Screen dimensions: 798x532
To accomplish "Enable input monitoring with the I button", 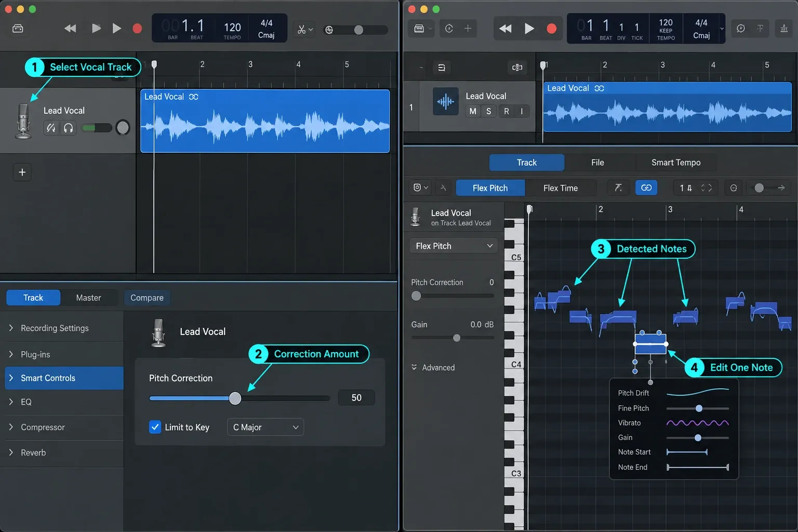I will (x=522, y=111).
